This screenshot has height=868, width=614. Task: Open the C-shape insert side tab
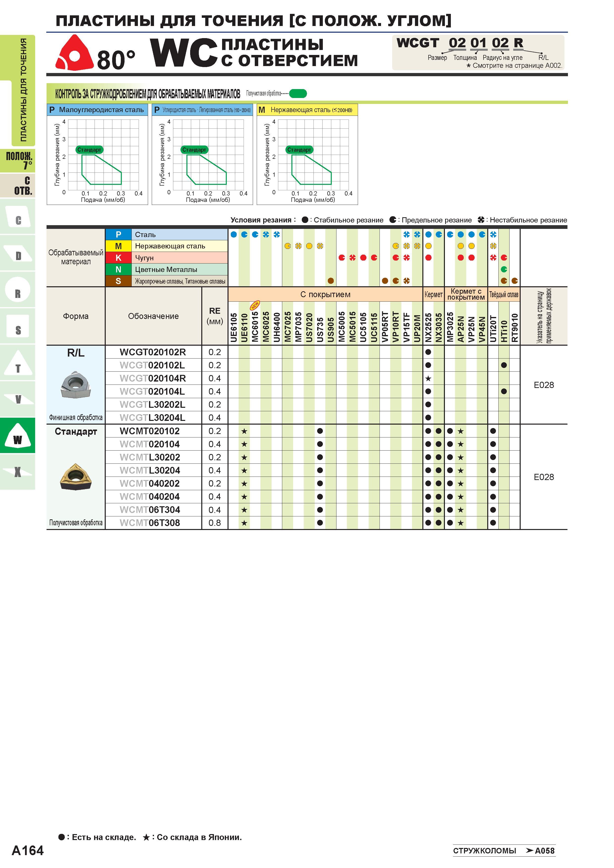click(17, 217)
